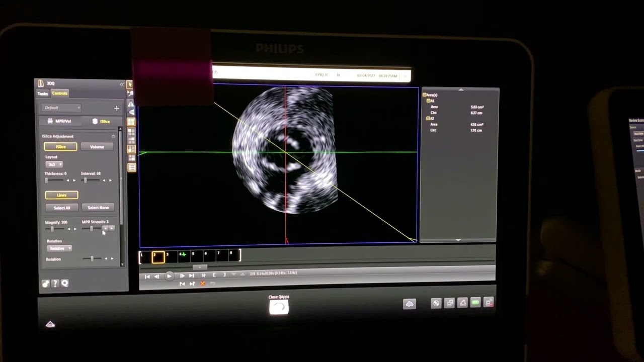644x362 pixels.
Task: Collapse the A1 measurement node
Action: tap(428, 101)
